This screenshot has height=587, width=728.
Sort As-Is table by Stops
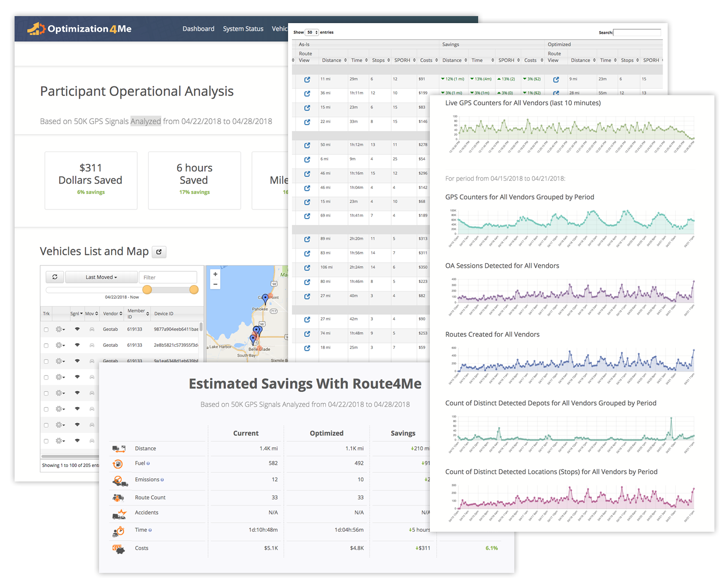tap(381, 60)
